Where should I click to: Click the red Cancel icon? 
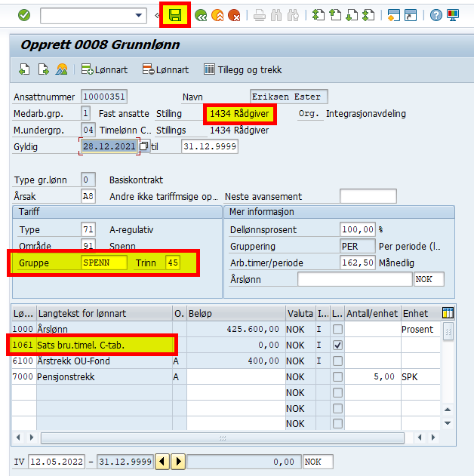[x=234, y=15]
